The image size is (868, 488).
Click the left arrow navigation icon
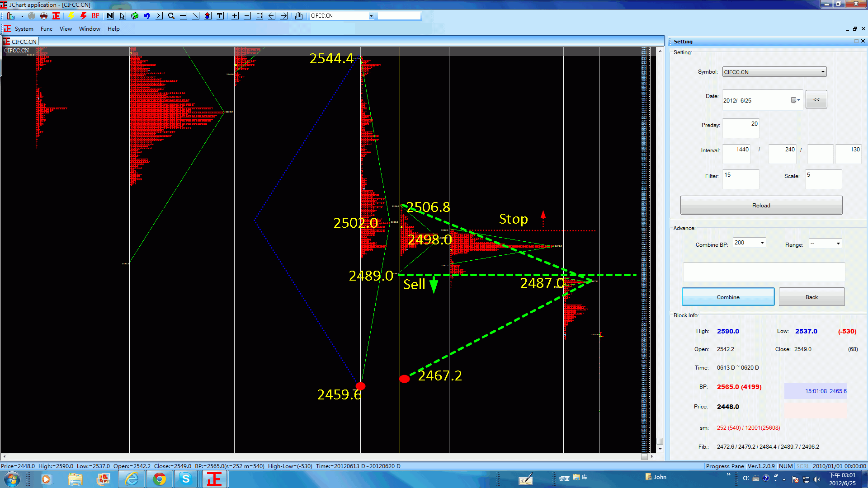point(272,16)
